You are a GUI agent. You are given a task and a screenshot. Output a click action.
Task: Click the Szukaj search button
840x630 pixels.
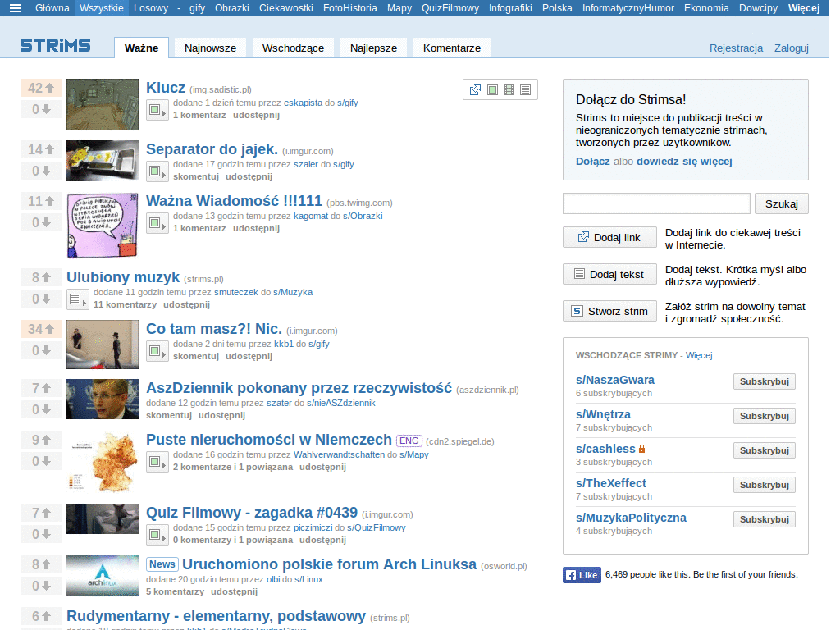(782, 203)
